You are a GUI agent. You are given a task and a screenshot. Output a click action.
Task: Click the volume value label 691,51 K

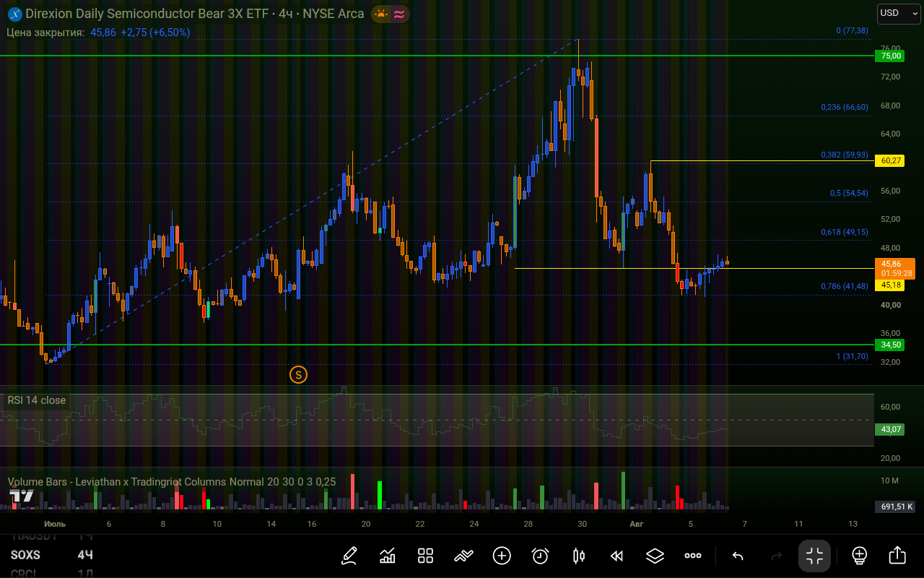pos(895,506)
